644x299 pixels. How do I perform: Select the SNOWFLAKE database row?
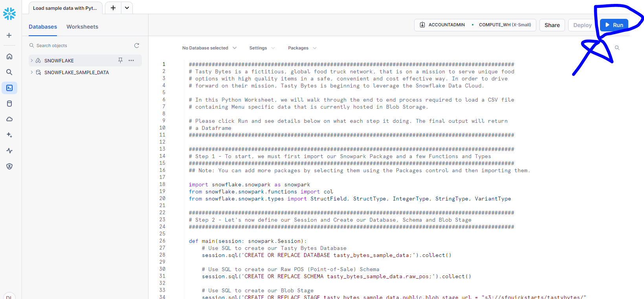(85, 60)
